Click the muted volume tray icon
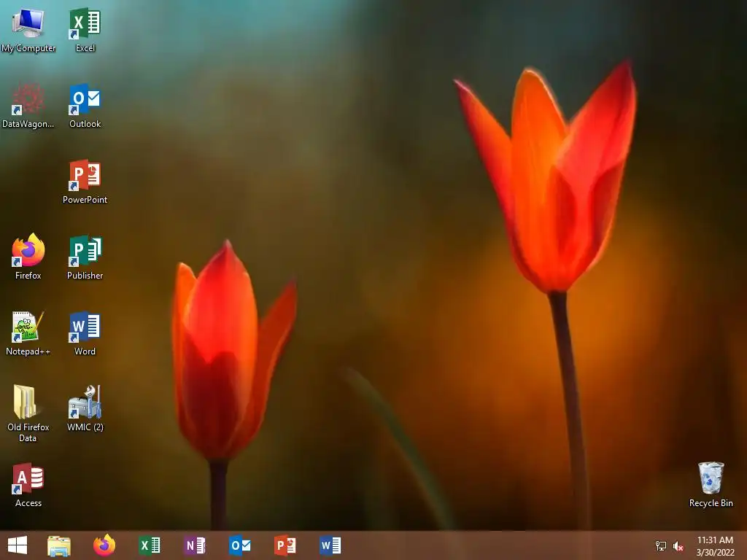Screen dimensions: 747x560 [678, 546]
